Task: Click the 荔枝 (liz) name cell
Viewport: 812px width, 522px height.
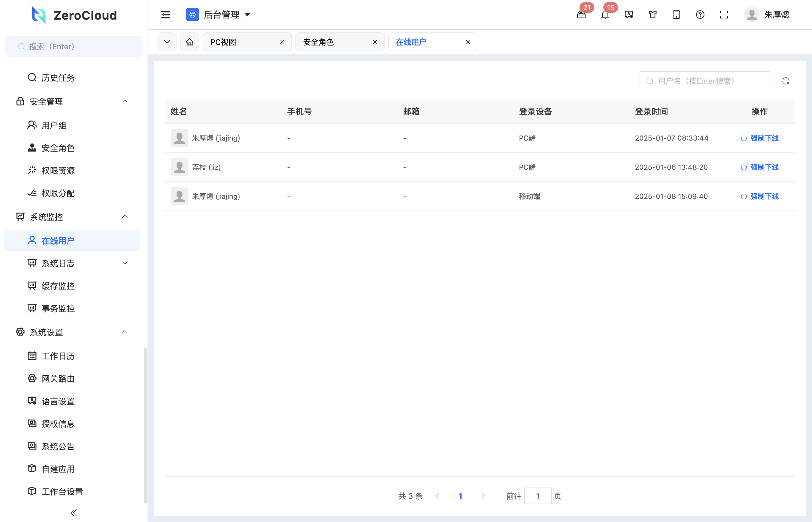Action: [206, 167]
